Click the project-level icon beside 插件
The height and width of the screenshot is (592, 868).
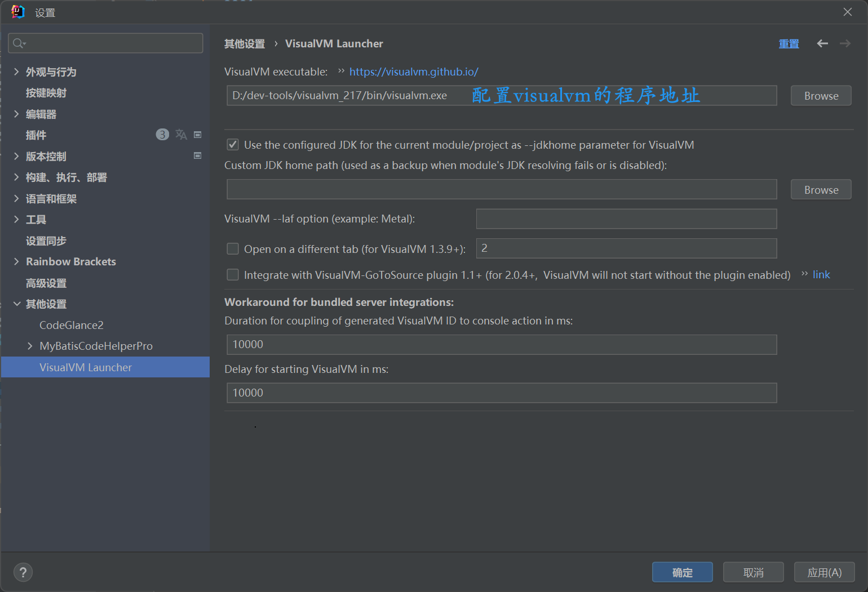point(198,135)
